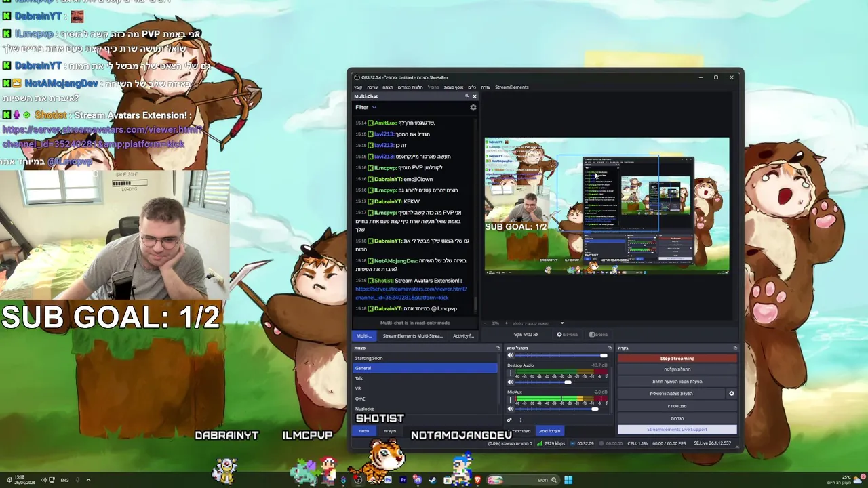Switch to StreamElements Multi-Stream tab
Screen dimensions: 868x488
pyautogui.click(x=412, y=335)
